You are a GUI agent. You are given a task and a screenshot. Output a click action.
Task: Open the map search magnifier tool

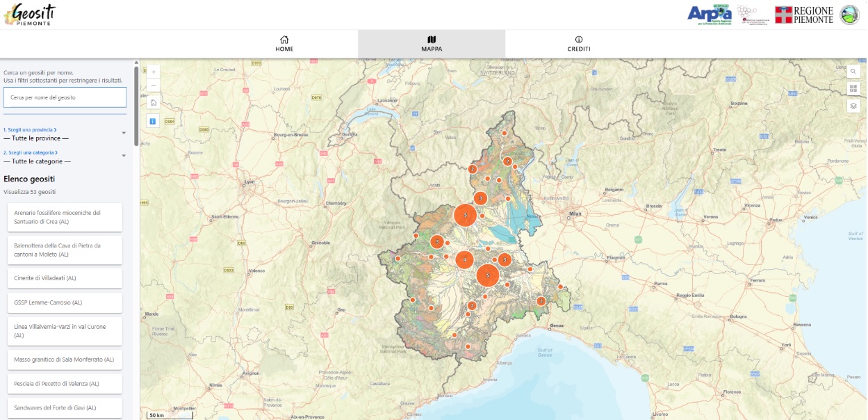tap(854, 71)
